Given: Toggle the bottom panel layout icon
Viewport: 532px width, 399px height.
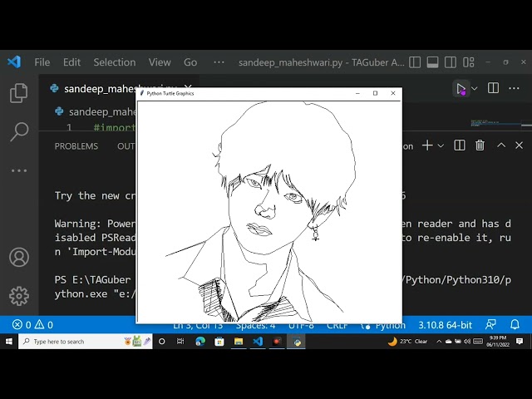Looking at the screenshot, I should coord(432,62).
